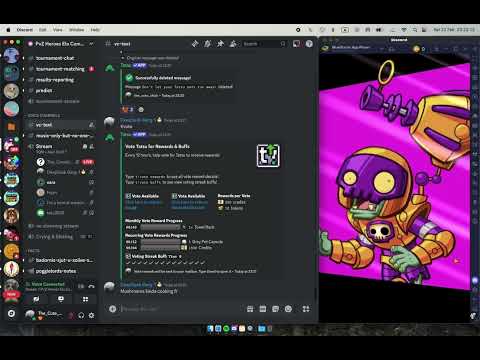The width and height of the screenshot is (480, 360).
Task: Open the orange server folder in server list
Action: coord(11,127)
